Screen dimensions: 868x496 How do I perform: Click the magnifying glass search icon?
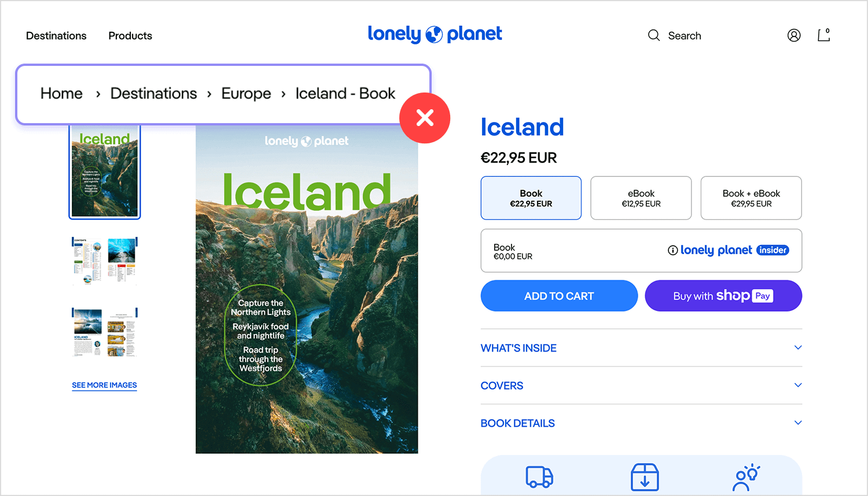tap(654, 35)
